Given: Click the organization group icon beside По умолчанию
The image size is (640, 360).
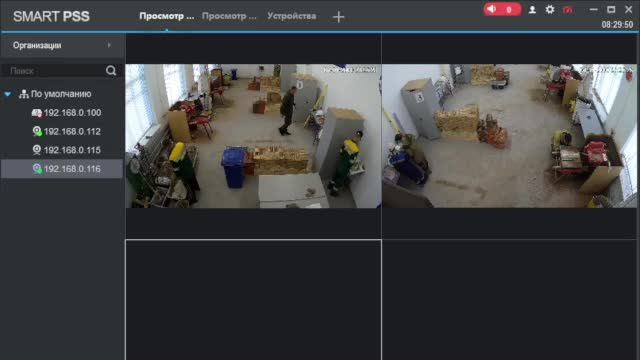Looking at the screenshot, I should click(x=24, y=94).
